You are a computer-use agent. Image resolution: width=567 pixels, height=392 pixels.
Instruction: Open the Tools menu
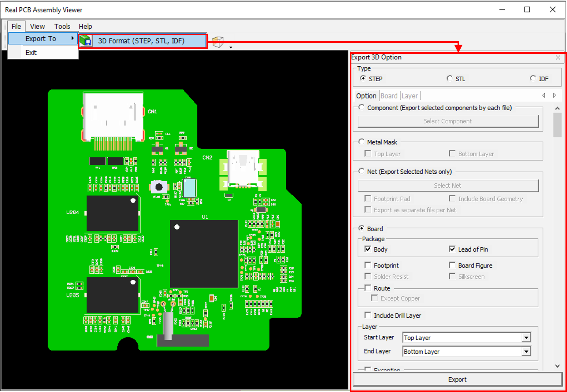tap(62, 27)
